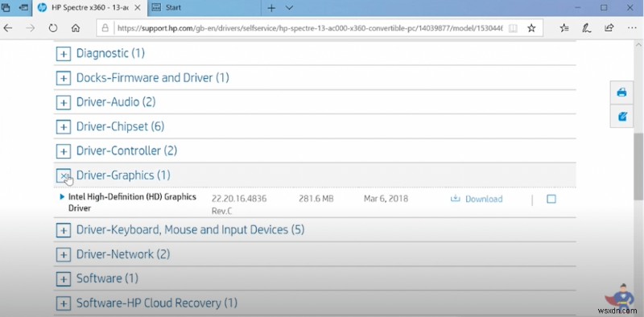644x317 pixels.
Task: Collapse the Driver-Graphics (1) section
Action: tap(64, 175)
